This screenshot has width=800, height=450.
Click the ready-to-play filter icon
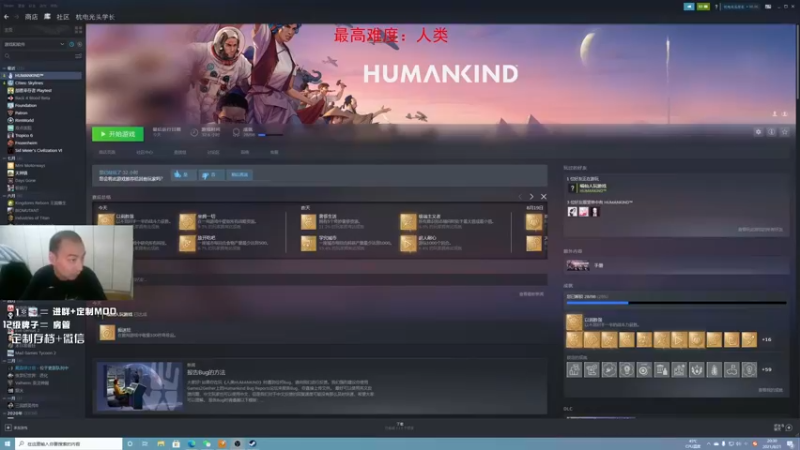coord(79,44)
